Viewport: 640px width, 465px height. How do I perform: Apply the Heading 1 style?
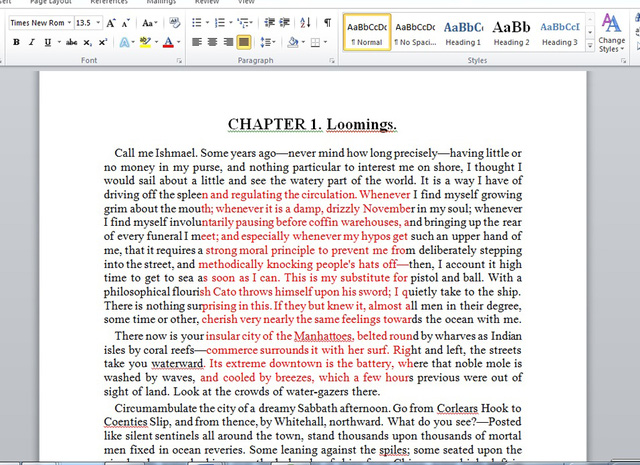pyautogui.click(x=463, y=32)
